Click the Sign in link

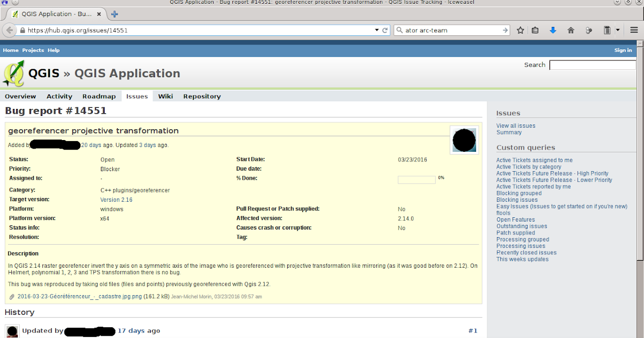[623, 50]
